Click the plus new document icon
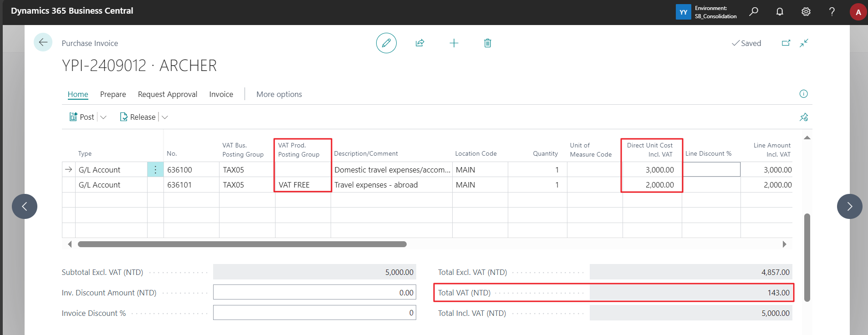This screenshot has width=868, height=335. pos(454,43)
